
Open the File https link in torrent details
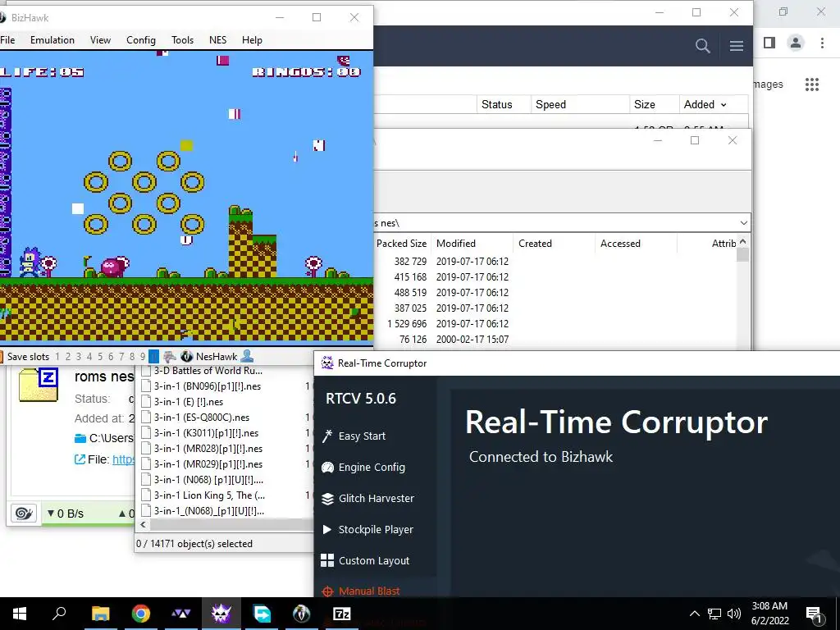pyautogui.click(x=123, y=459)
